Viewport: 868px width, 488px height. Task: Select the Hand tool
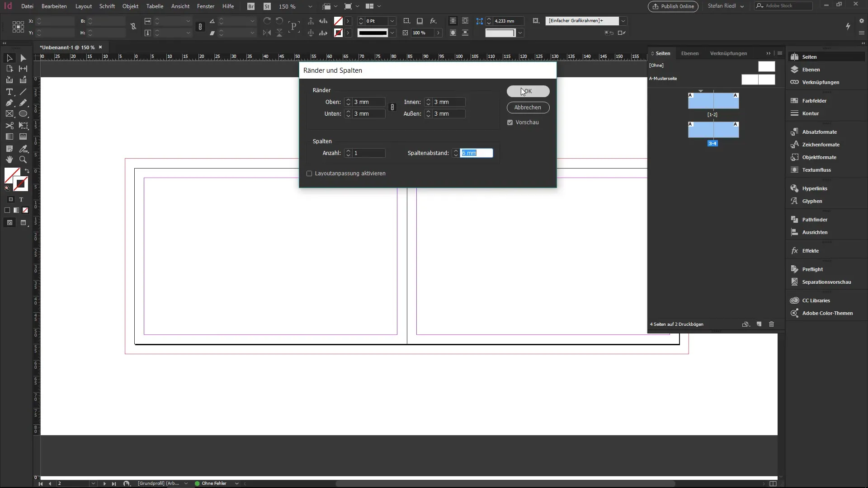(9, 160)
